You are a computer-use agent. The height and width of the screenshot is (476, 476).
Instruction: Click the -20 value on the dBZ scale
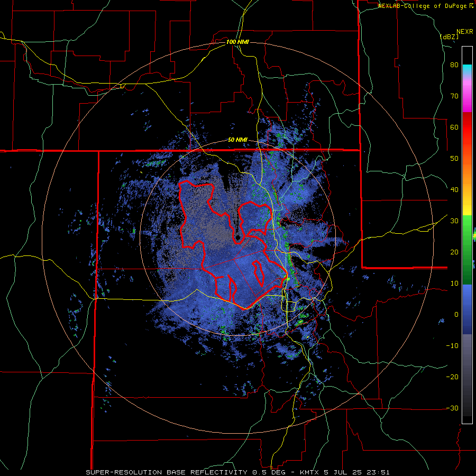(452, 377)
